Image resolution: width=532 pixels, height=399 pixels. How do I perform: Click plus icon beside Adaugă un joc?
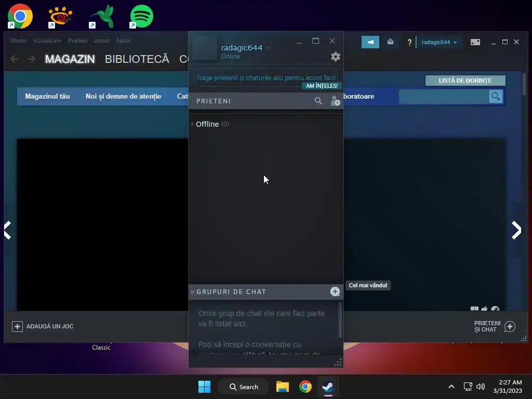pos(17,326)
